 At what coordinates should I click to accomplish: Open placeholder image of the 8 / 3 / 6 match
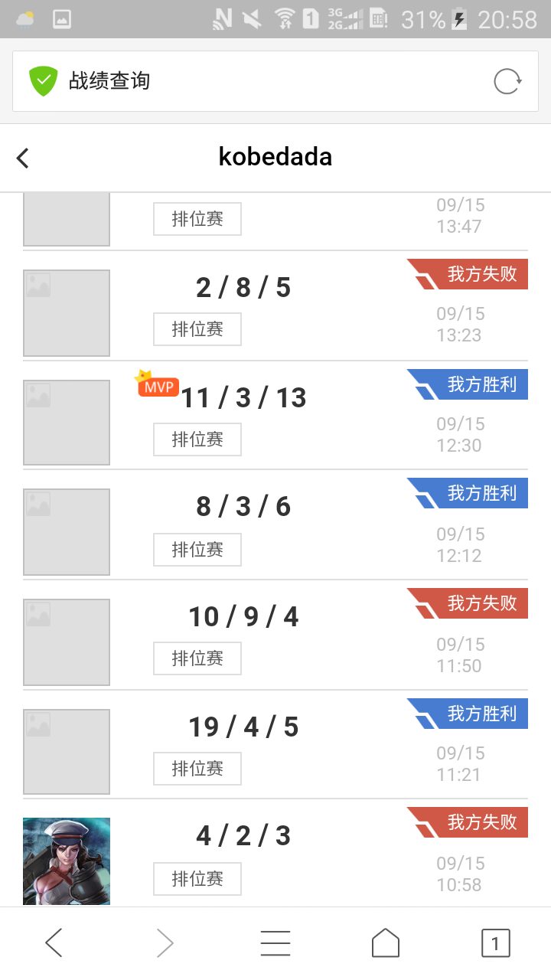[67, 532]
